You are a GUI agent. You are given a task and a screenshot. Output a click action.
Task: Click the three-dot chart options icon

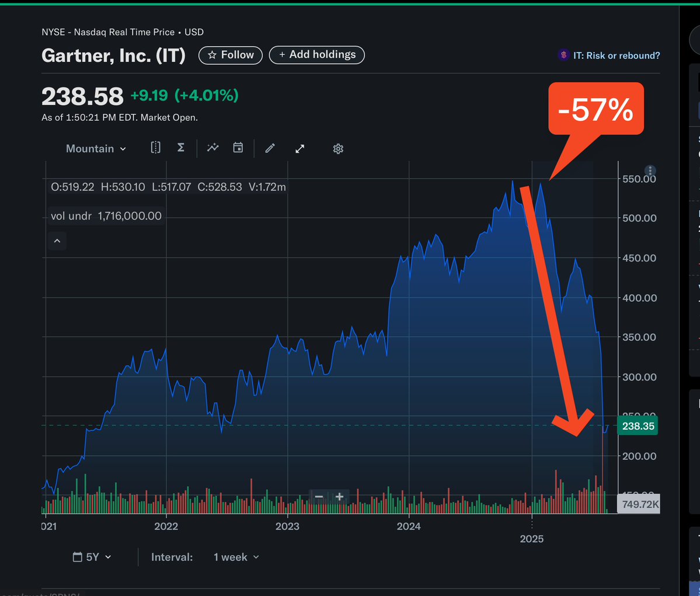tap(650, 170)
